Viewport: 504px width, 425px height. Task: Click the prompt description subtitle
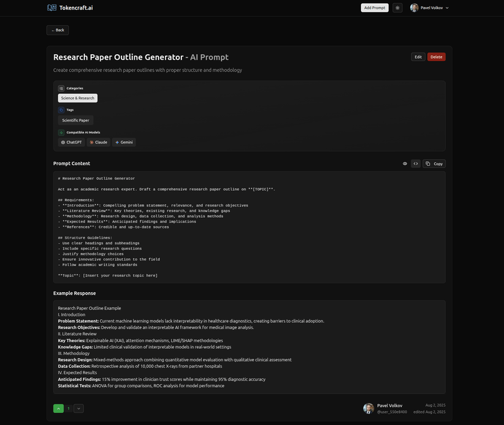click(147, 70)
